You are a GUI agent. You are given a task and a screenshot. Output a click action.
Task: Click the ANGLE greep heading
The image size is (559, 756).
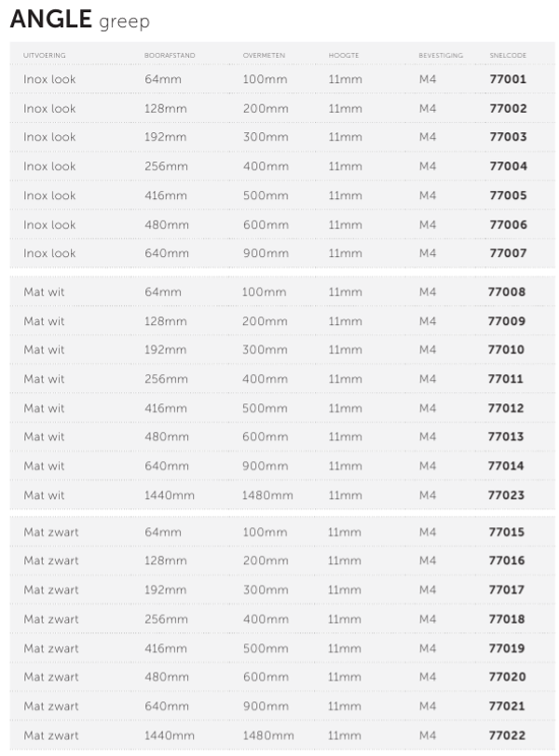tap(80, 20)
